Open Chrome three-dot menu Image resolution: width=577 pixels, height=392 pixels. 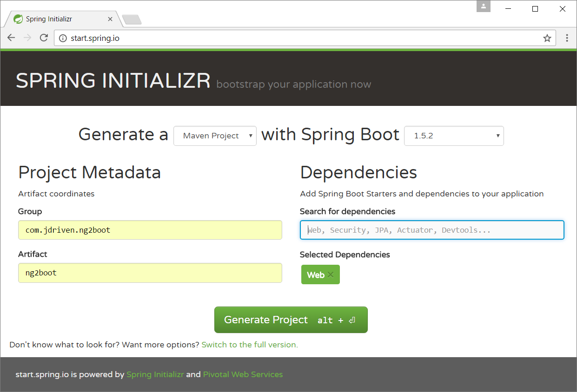(x=567, y=38)
